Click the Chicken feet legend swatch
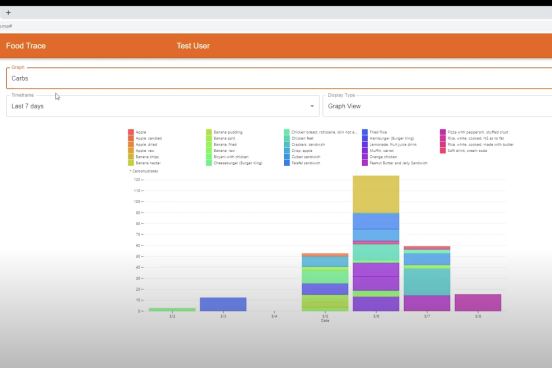 287,138
